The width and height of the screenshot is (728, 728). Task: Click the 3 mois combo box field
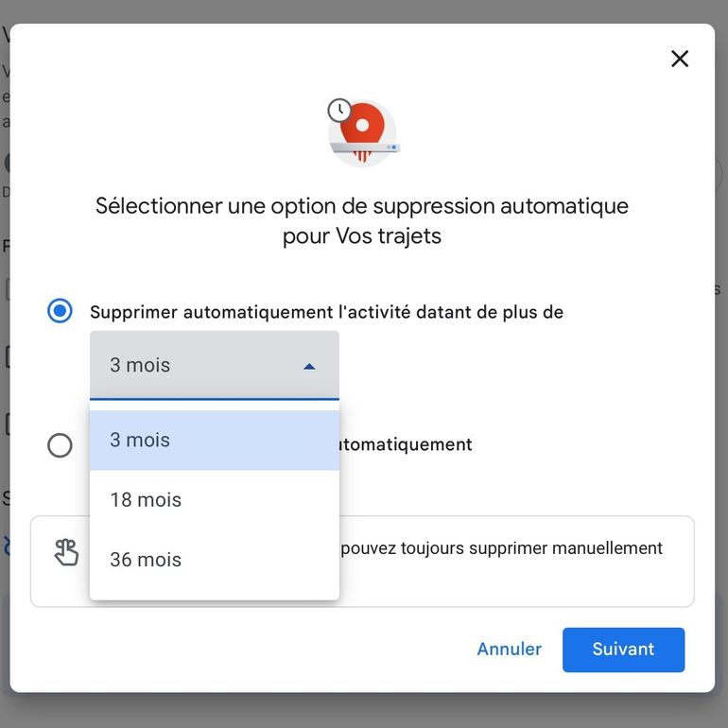click(215, 365)
